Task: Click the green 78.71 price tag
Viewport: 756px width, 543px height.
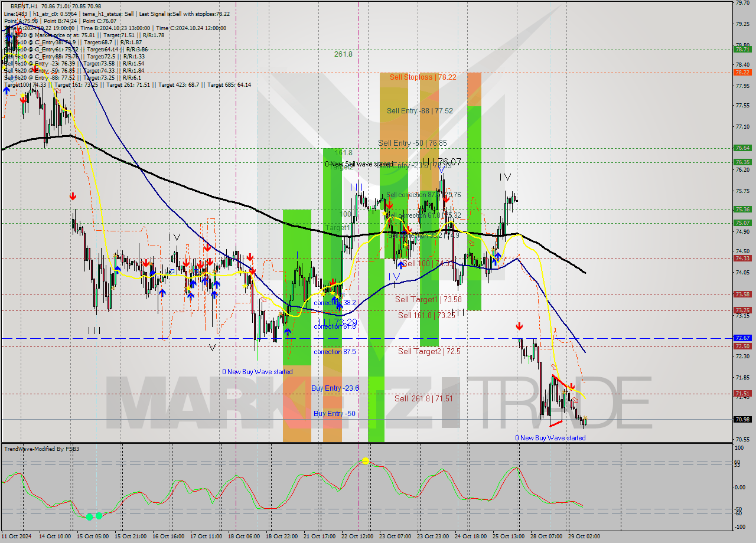Action: [x=742, y=50]
